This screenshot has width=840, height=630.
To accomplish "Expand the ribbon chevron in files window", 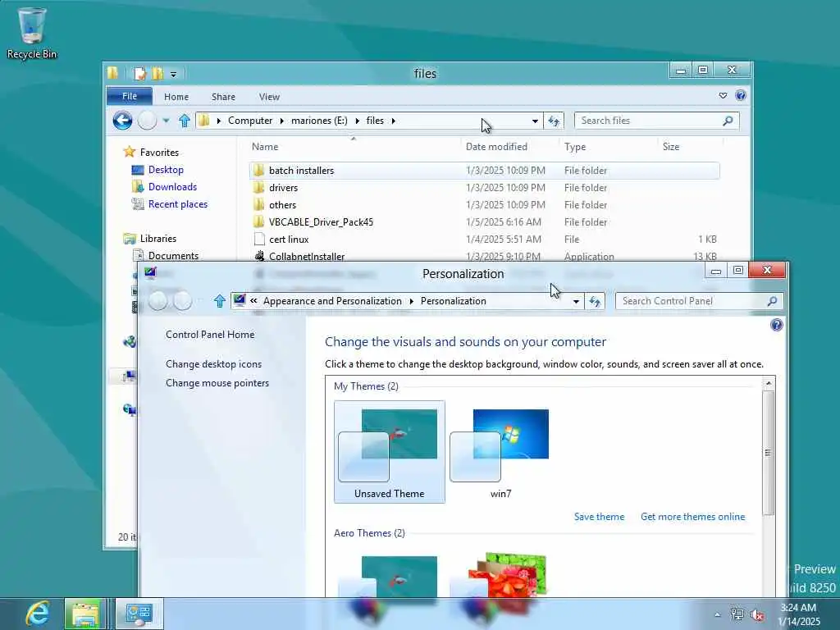I will tap(723, 95).
